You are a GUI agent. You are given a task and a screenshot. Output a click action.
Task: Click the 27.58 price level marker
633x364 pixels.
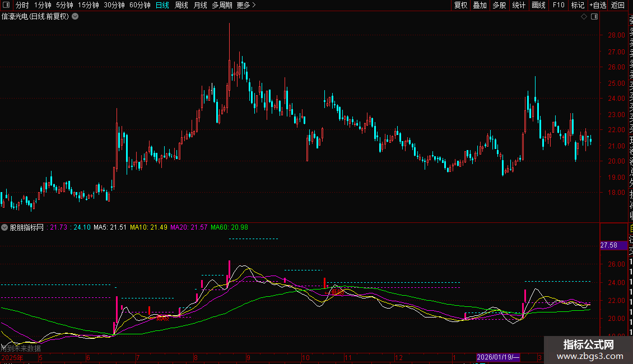pos(609,245)
